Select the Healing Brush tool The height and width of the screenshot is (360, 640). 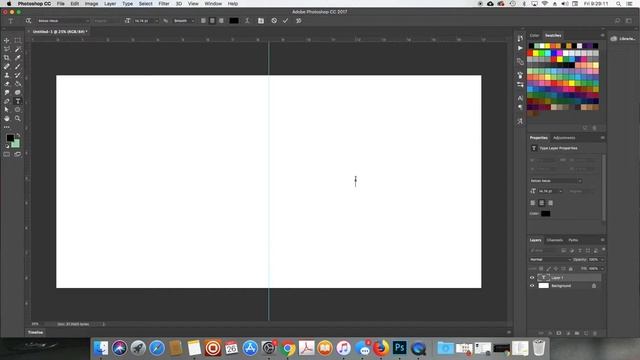[x=7, y=67]
